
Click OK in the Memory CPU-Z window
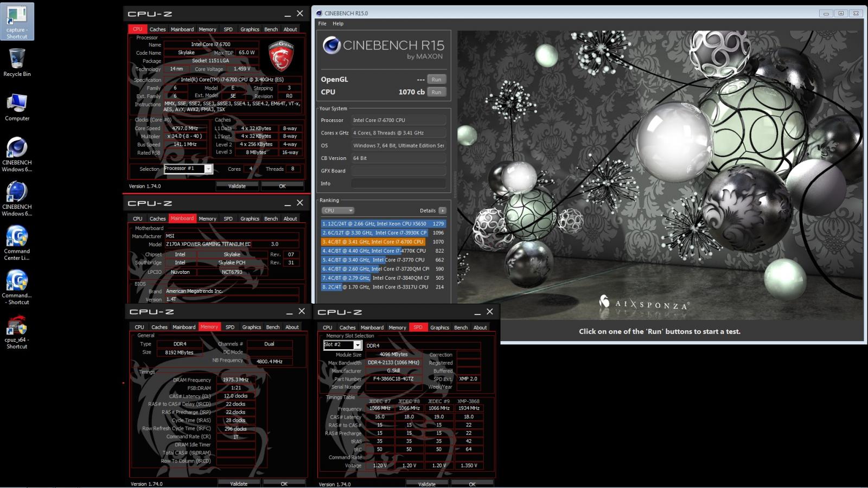point(284,484)
